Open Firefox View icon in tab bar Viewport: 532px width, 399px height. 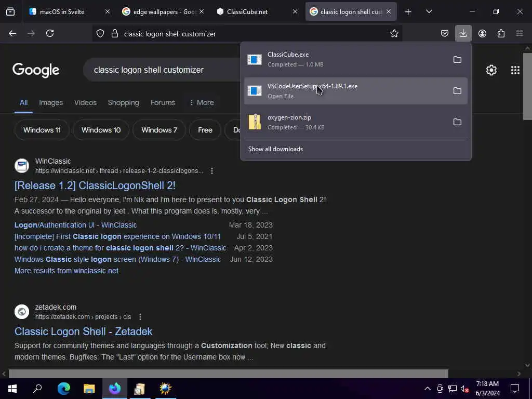(x=10, y=11)
